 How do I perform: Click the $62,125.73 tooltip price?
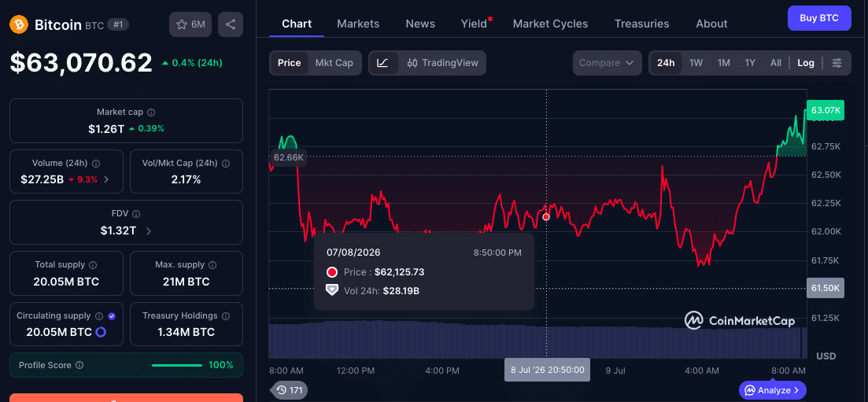coord(399,272)
